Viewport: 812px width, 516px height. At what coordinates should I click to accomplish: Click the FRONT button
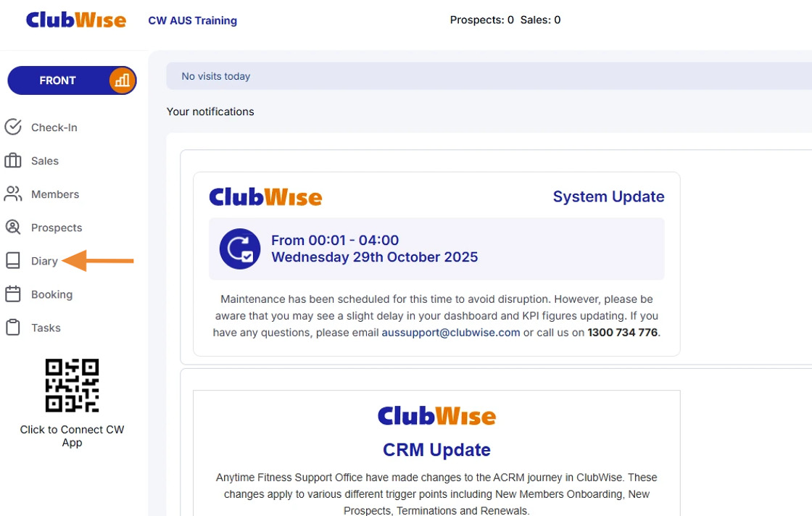tap(72, 80)
